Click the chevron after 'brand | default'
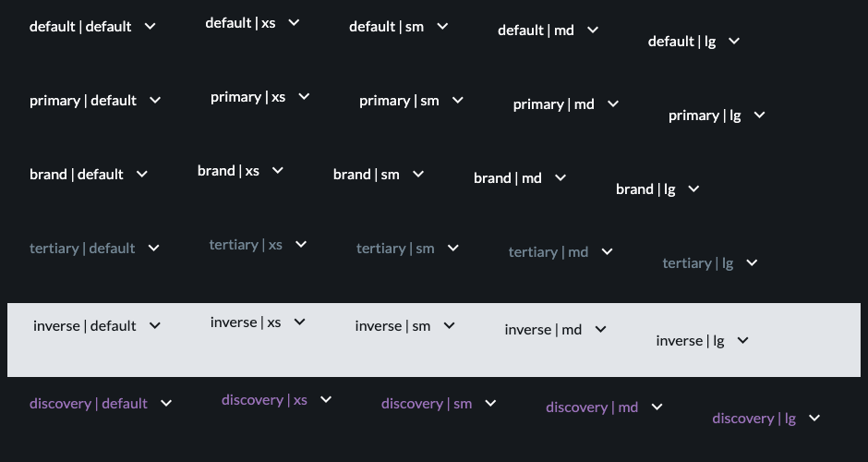This screenshot has height=462, width=868. pyautogui.click(x=141, y=174)
